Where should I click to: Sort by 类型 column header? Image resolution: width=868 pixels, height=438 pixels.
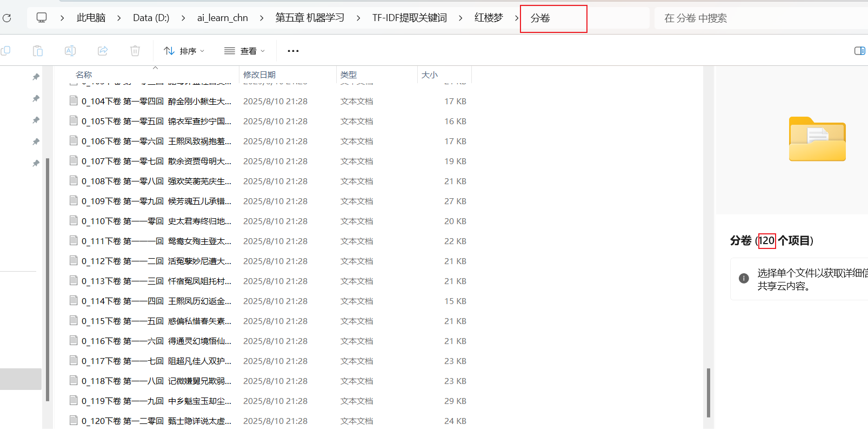[349, 75]
